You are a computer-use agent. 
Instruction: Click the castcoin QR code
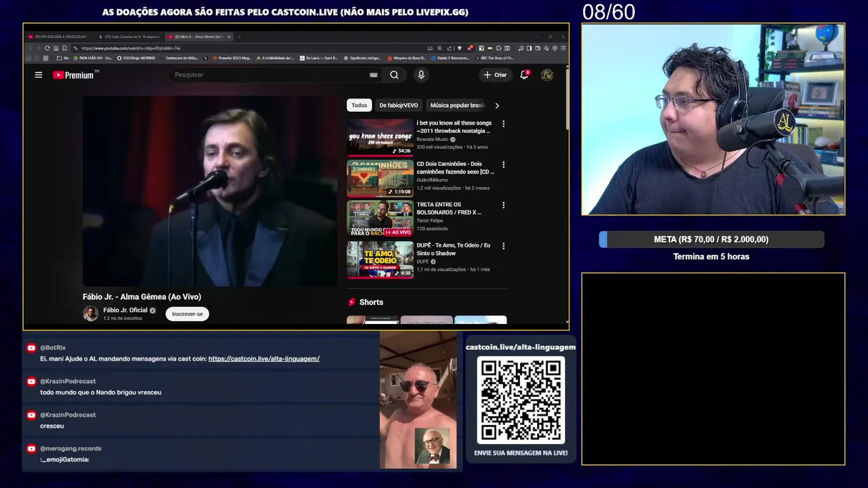coord(521,400)
